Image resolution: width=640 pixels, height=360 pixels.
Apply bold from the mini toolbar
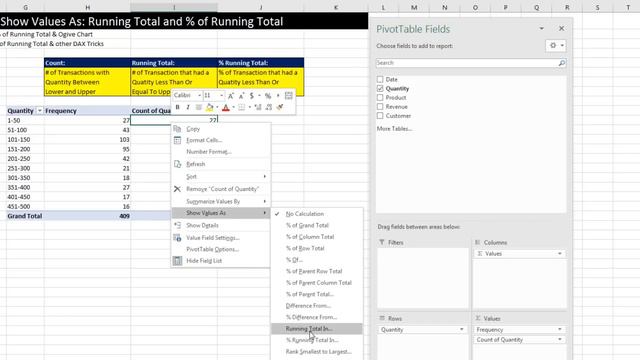click(178, 107)
